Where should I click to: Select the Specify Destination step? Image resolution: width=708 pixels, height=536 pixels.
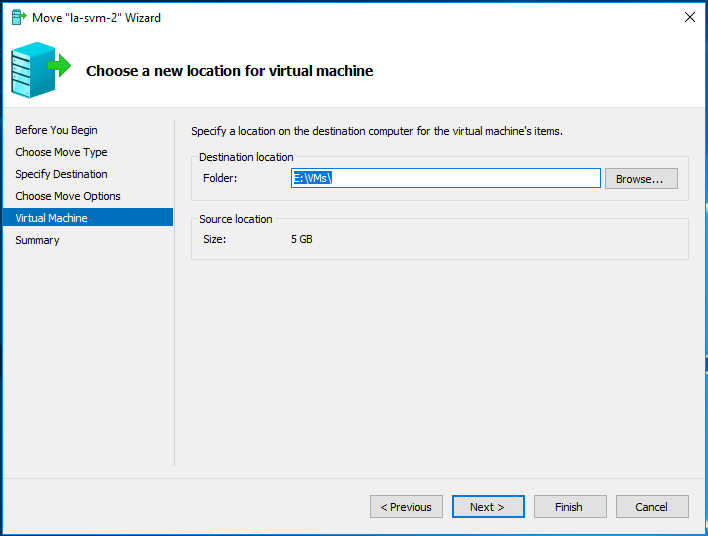click(61, 174)
